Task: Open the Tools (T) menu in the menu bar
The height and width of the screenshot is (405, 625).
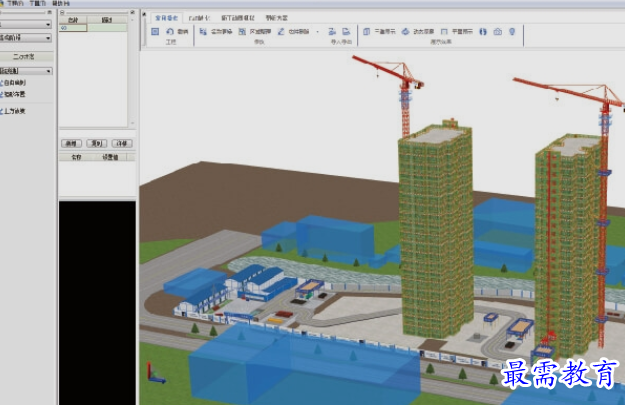Action: (x=37, y=3)
